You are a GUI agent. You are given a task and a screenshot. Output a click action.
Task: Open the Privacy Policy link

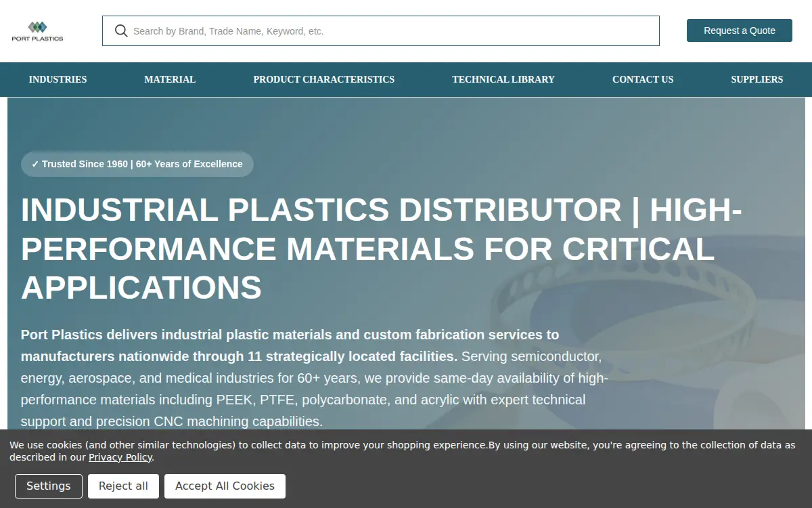(x=120, y=457)
